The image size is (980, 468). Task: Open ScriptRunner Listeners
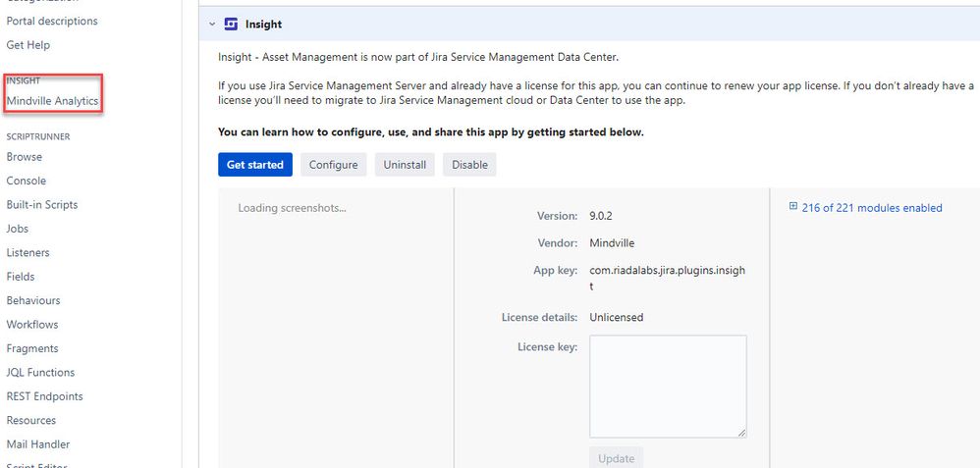click(28, 252)
